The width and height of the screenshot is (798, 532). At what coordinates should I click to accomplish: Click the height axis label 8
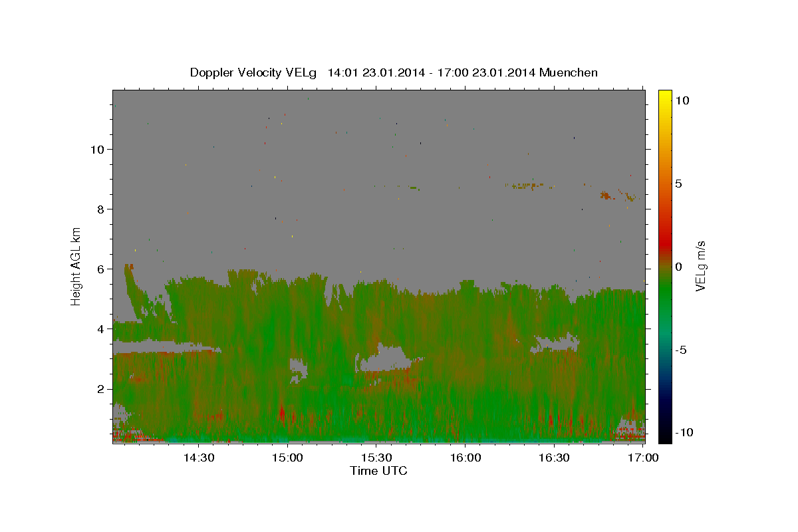coord(99,209)
